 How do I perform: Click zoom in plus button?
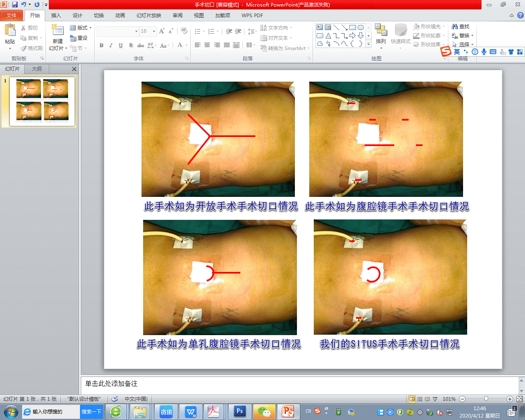(510, 399)
